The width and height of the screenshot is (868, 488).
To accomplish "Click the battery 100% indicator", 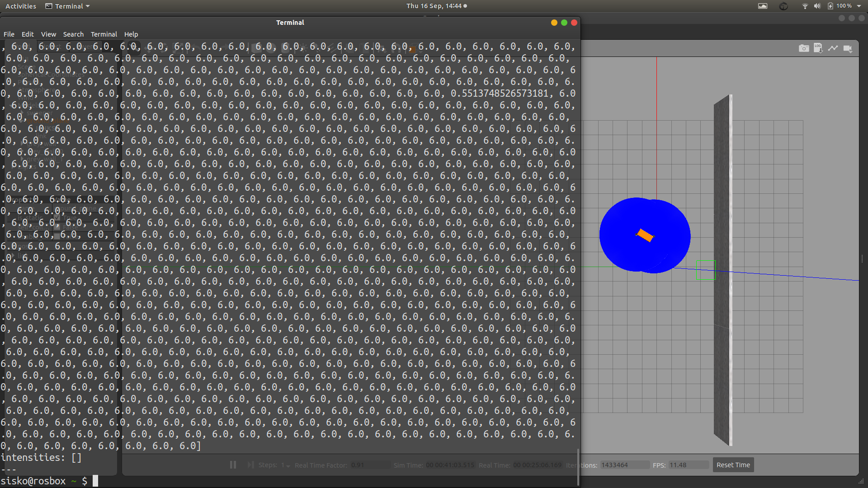I will pyautogui.click(x=840, y=6).
